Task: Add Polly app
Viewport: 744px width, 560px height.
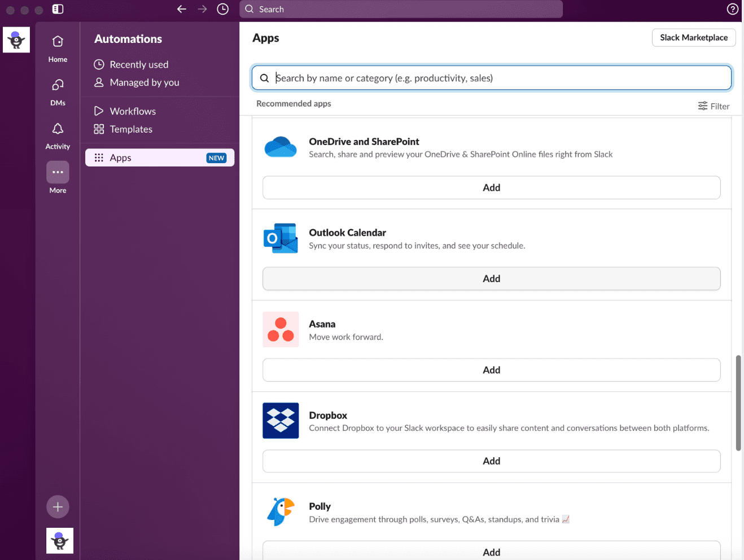Action: coord(491,551)
